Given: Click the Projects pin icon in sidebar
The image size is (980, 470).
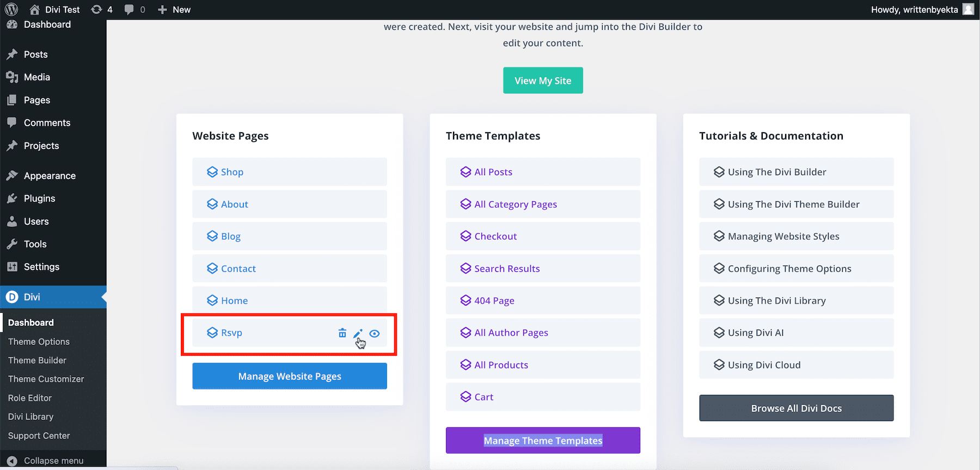Looking at the screenshot, I should (12, 146).
